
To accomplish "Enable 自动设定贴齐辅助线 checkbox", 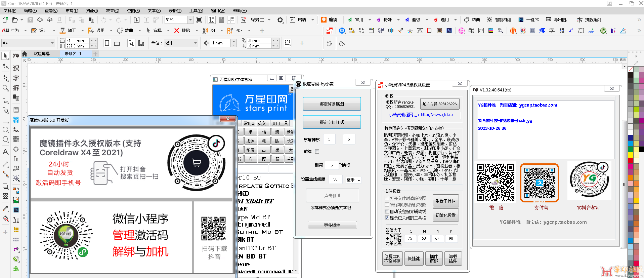I will [387, 211].
